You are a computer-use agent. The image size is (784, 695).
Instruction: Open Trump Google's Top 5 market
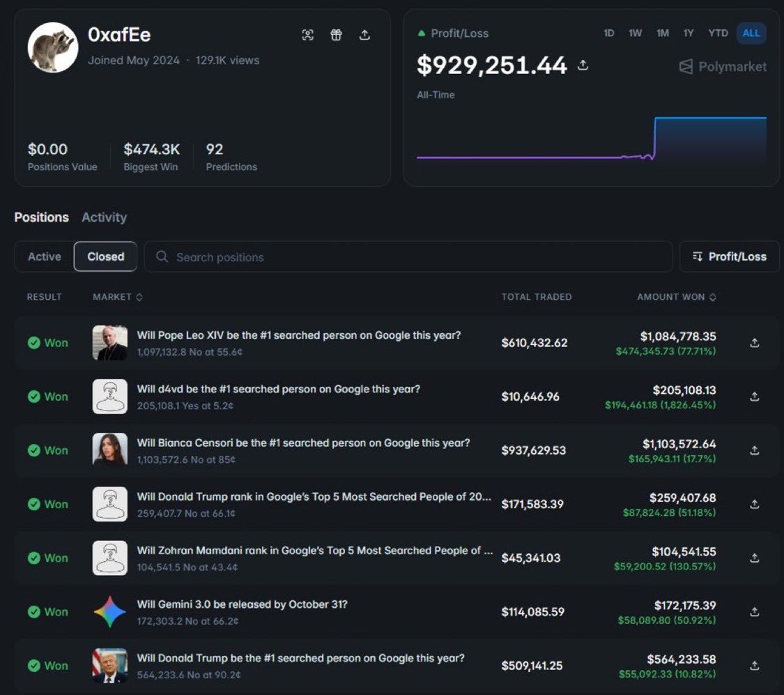(314, 496)
